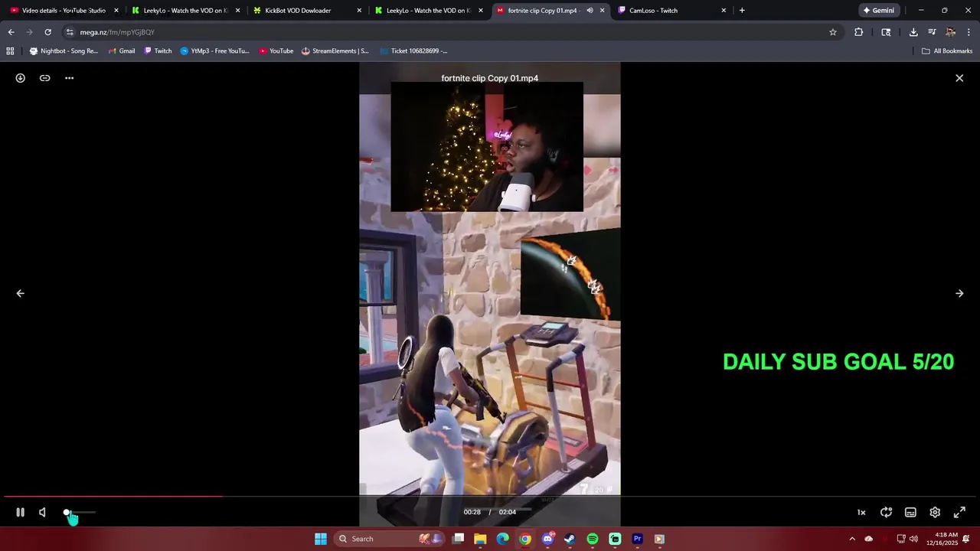Open Discord from taskbar
Viewport: 980px width, 551px height.
547,539
